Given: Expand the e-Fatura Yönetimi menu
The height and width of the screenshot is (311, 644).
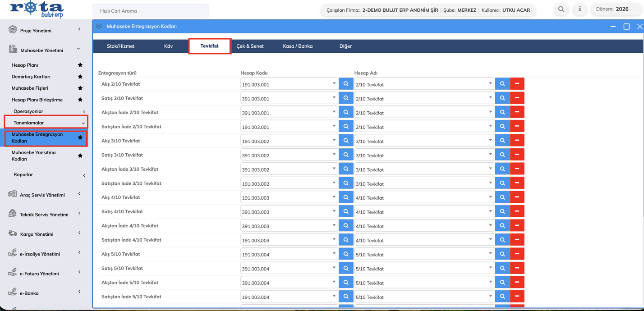Looking at the screenshot, I should click(x=40, y=274).
